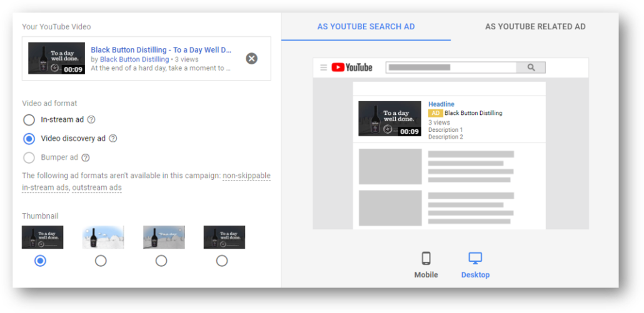644x313 pixels.
Task: Click the '3 views' text in ad preview
Action: pos(439,122)
